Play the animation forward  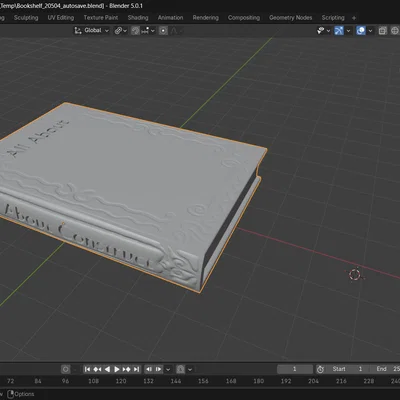click(117, 369)
